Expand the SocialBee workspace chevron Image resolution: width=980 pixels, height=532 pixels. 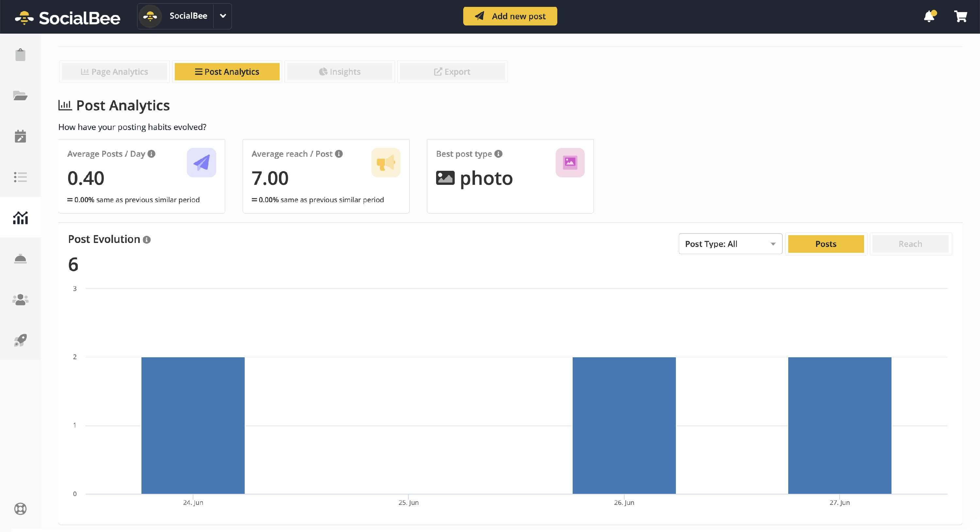(223, 16)
